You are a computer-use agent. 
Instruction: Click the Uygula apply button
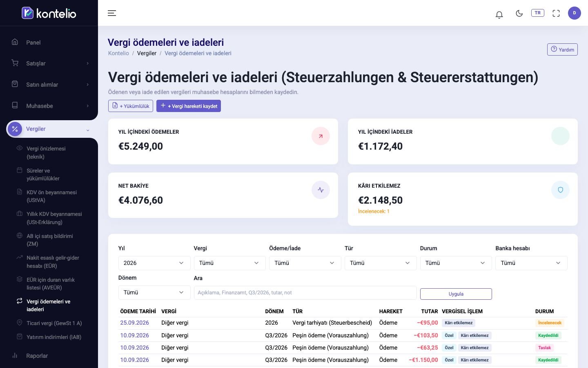456,294
